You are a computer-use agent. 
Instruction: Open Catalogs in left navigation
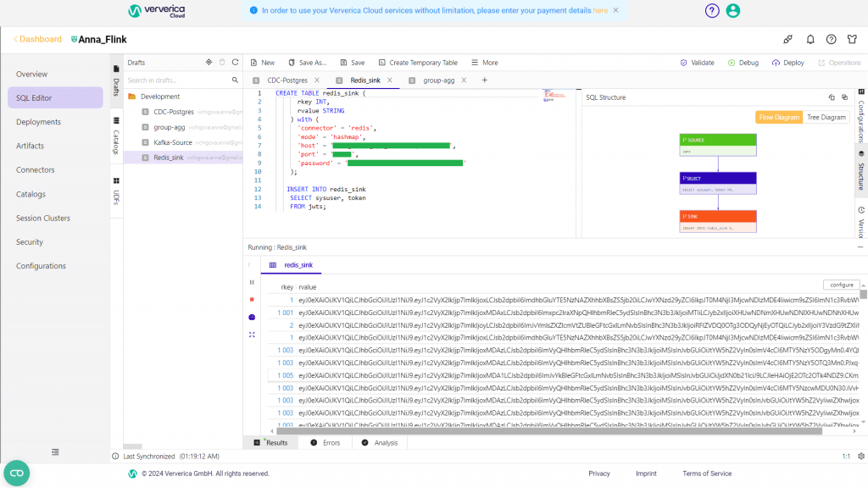point(31,194)
